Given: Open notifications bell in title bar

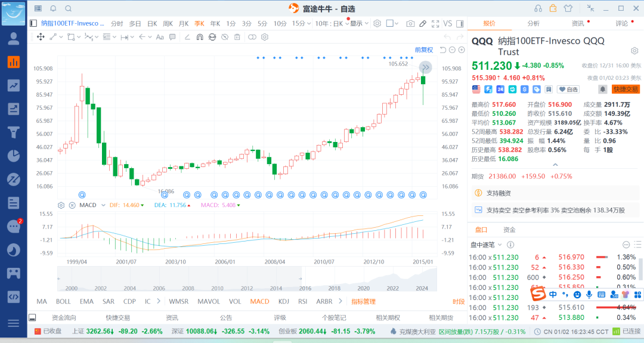Looking at the screenshot, I should [x=54, y=8].
